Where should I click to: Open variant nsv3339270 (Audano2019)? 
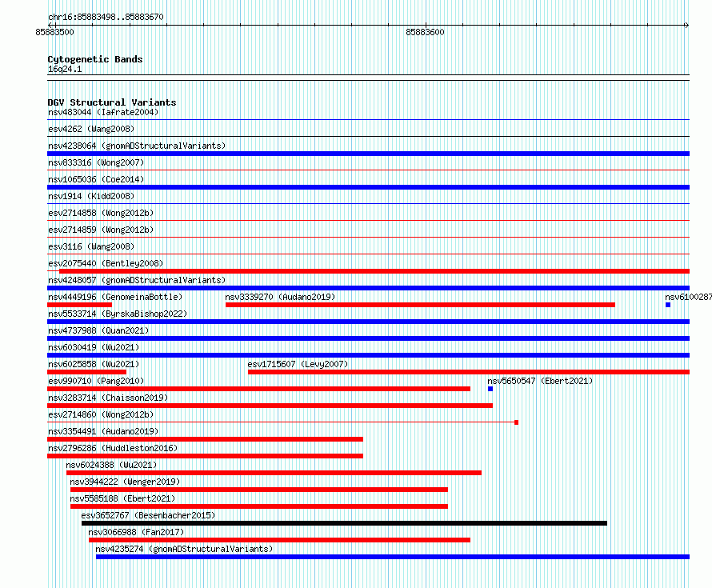point(280,297)
